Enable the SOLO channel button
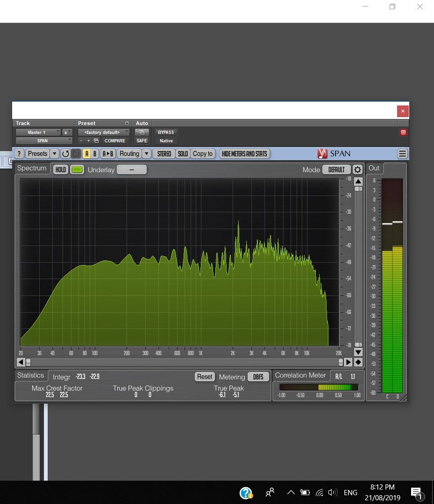The image size is (434, 504). click(183, 154)
